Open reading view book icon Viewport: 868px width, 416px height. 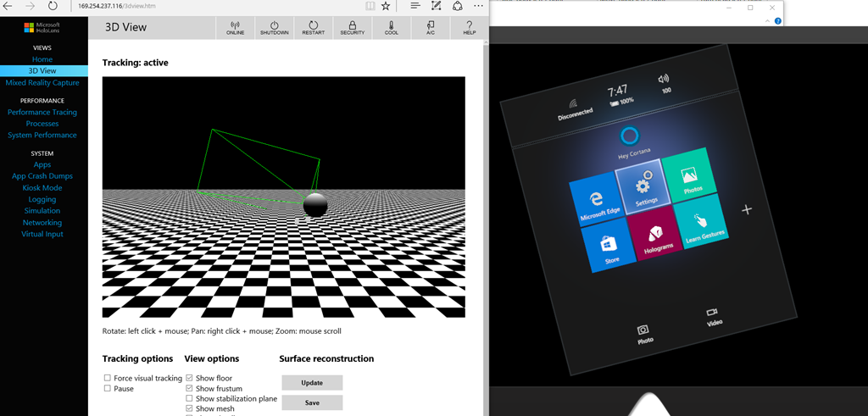[x=370, y=6]
